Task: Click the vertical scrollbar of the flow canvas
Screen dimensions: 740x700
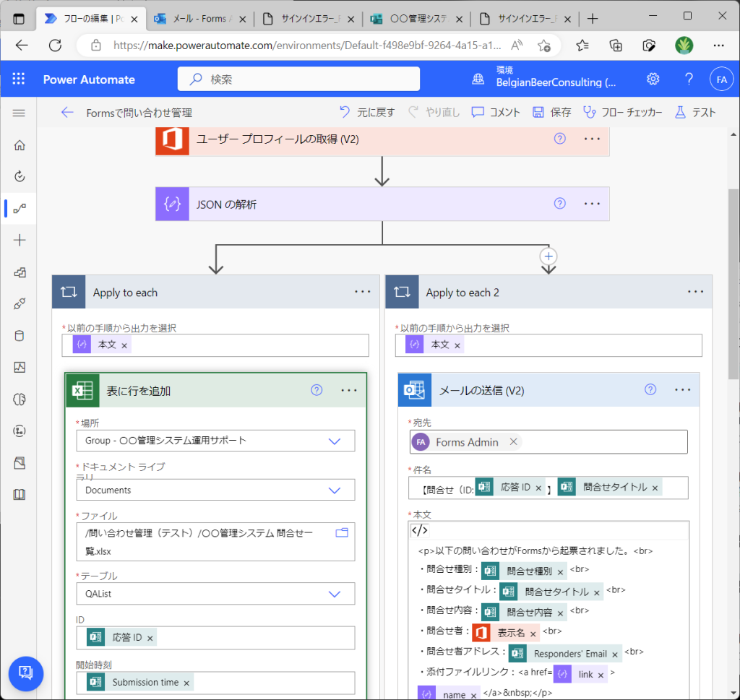Action: point(734,283)
